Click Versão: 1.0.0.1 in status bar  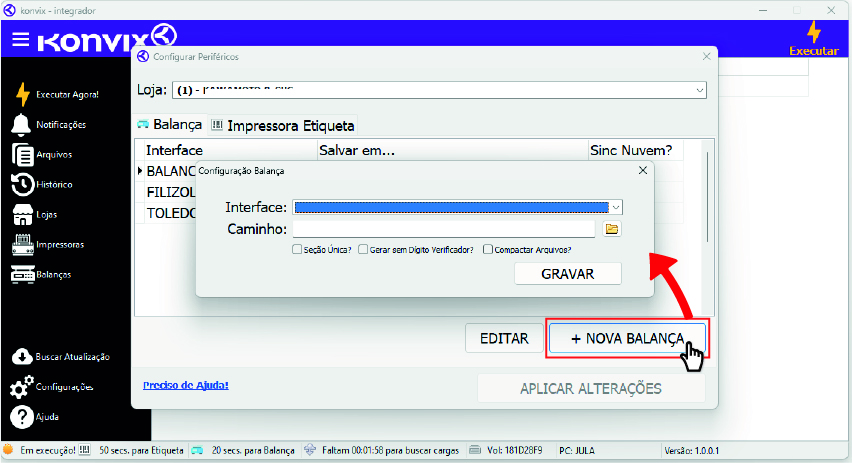pyautogui.click(x=691, y=451)
